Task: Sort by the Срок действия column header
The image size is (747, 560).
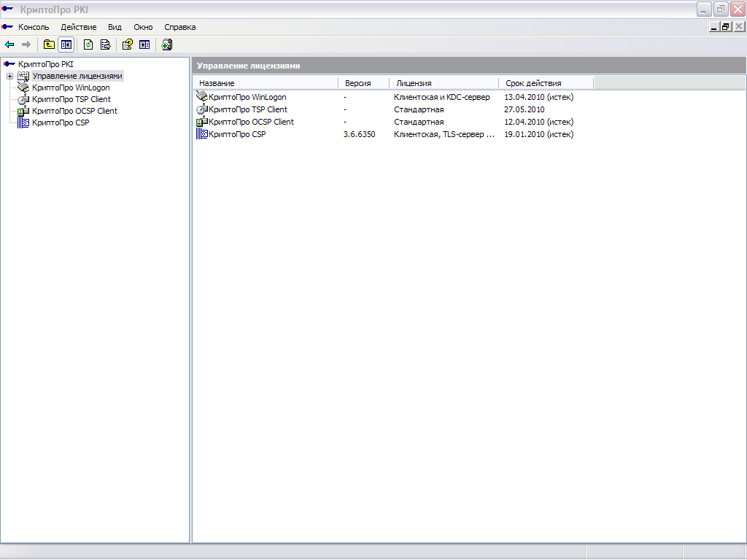Action: click(x=546, y=83)
